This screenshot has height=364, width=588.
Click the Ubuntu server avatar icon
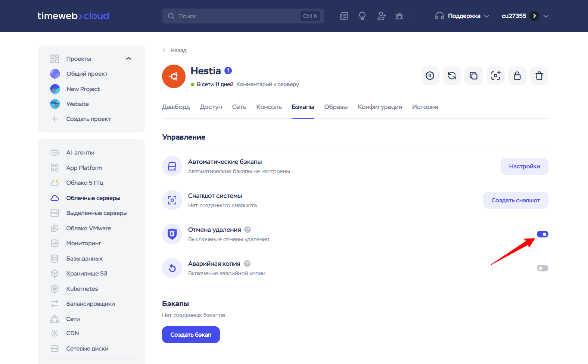[174, 76]
